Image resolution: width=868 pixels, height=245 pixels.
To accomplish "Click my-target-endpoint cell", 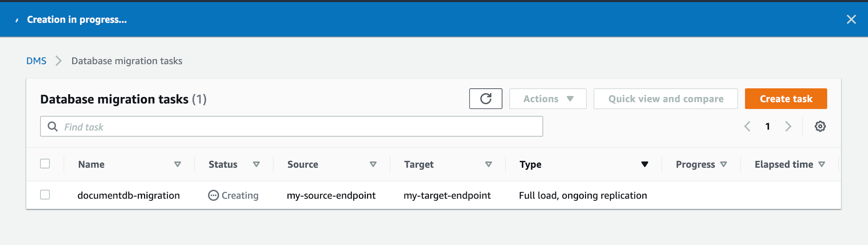I will coord(447,195).
